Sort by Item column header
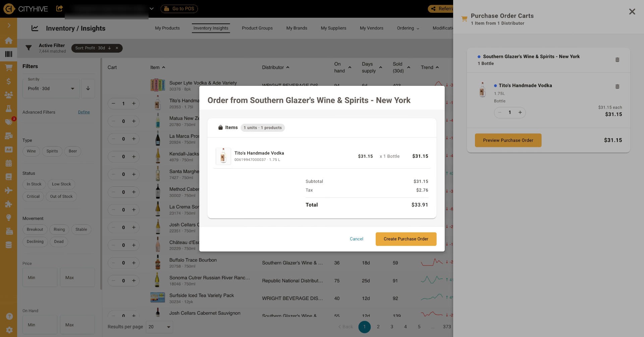644x337 pixels. pyautogui.click(x=158, y=67)
